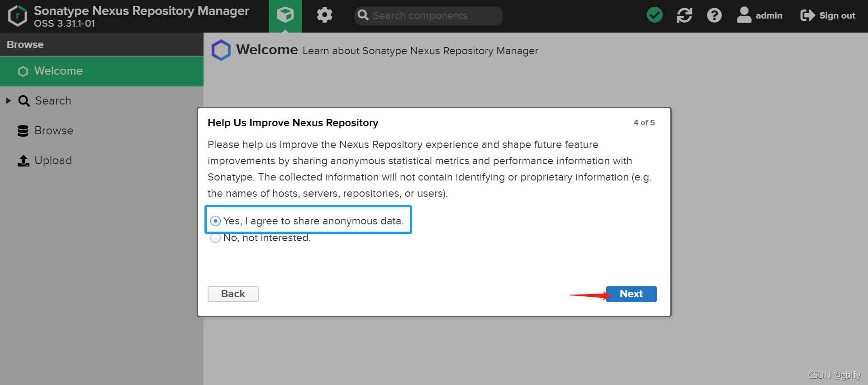The image size is (868, 385).
Task: Click the Welcome hexagon page icon
Action: click(221, 50)
